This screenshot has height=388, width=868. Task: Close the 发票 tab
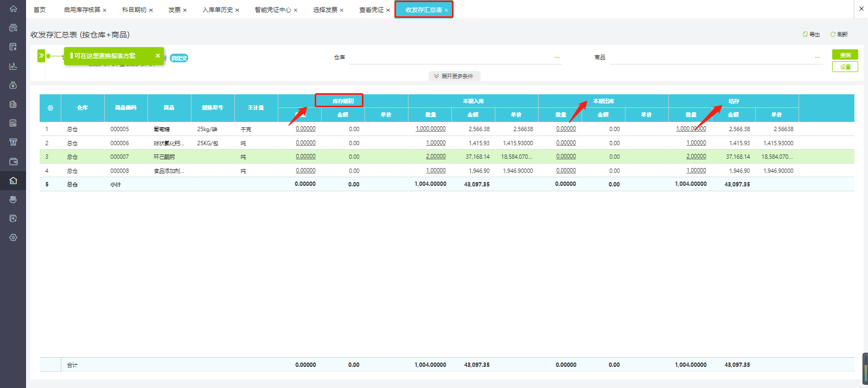tap(185, 10)
